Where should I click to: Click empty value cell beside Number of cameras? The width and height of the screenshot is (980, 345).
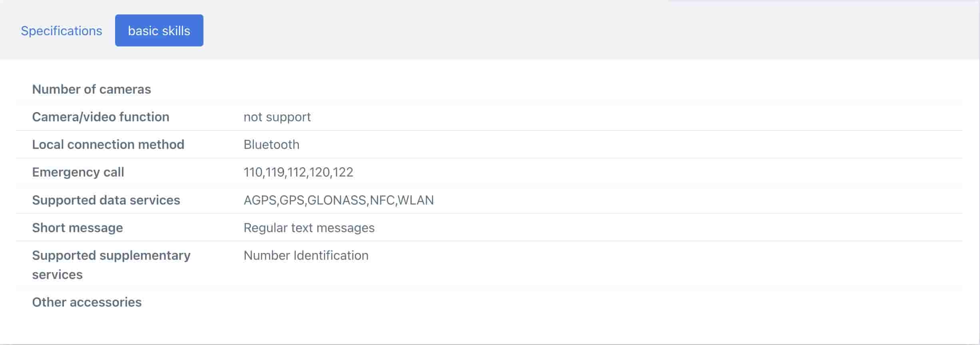pyautogui.click(x=480, y=89)
